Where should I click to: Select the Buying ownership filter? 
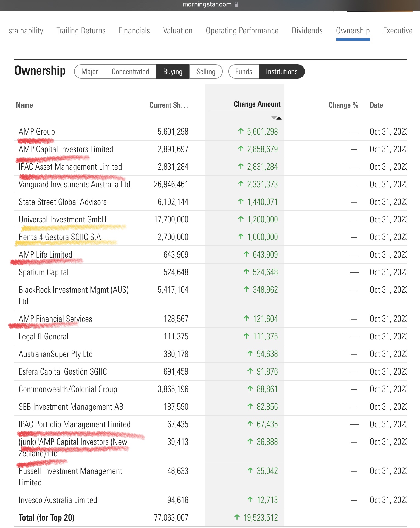coord(173,72)
